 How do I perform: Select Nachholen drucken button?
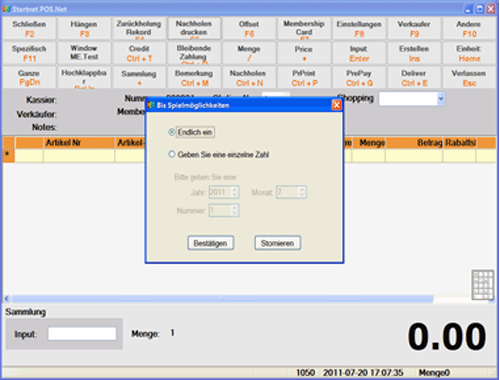[x=194, y=29]
